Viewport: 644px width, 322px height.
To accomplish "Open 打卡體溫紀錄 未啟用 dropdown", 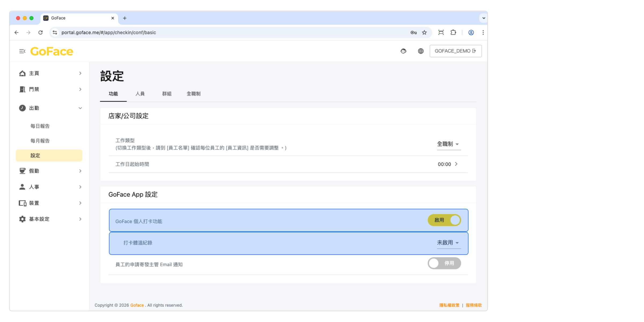I will [x=448, y=243].
